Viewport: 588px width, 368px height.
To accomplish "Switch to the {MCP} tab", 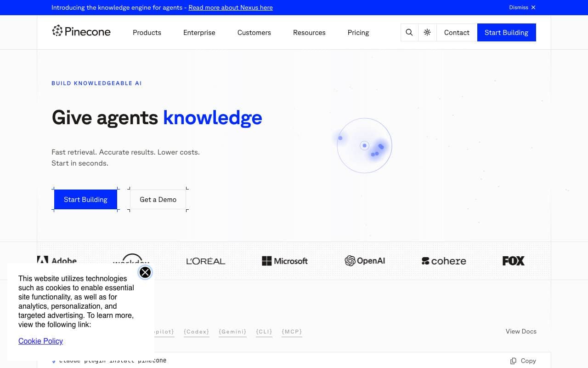I will point(292,332).
